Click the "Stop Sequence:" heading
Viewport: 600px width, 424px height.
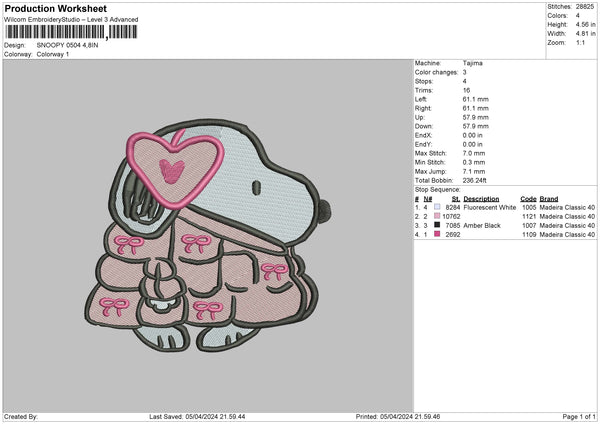[x=437, y=190]
